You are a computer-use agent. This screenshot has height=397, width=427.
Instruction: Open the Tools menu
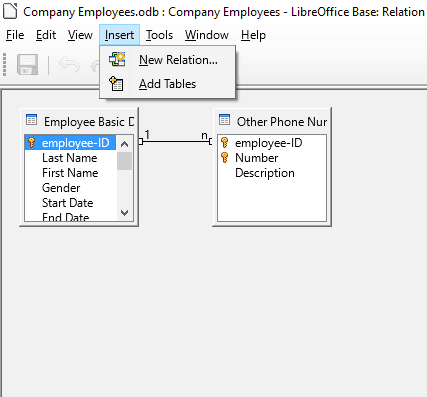[x=159, y=35]
